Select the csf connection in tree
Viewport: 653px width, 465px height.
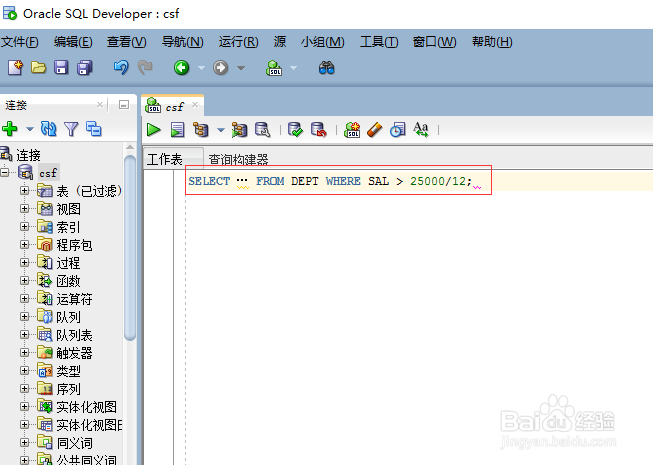pos(48,173)
